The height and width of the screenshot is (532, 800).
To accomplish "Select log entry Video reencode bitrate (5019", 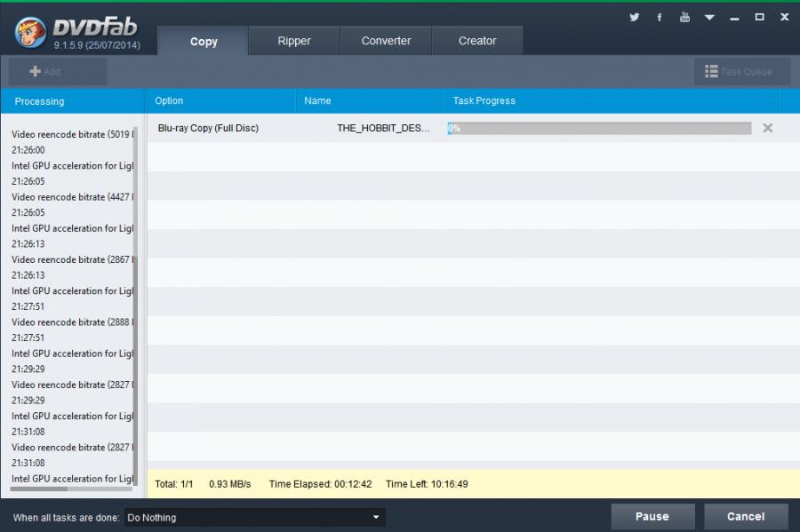I will [73, 134].
